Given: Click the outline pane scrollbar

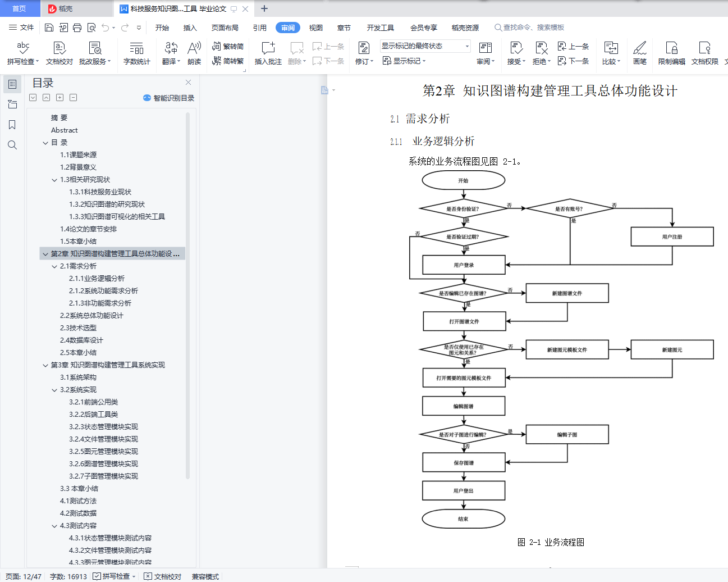Looking at the screenshot, I should tap(187, 295).
